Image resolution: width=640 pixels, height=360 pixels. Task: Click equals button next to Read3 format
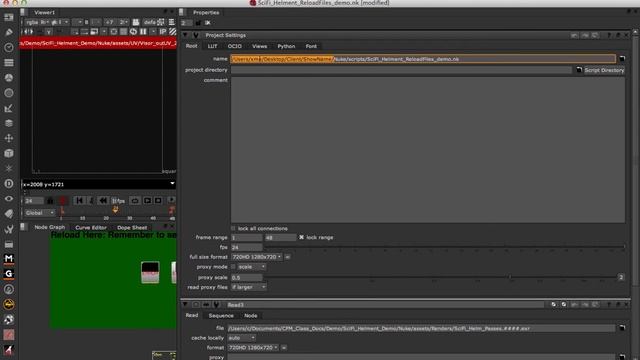pos(284,348)
